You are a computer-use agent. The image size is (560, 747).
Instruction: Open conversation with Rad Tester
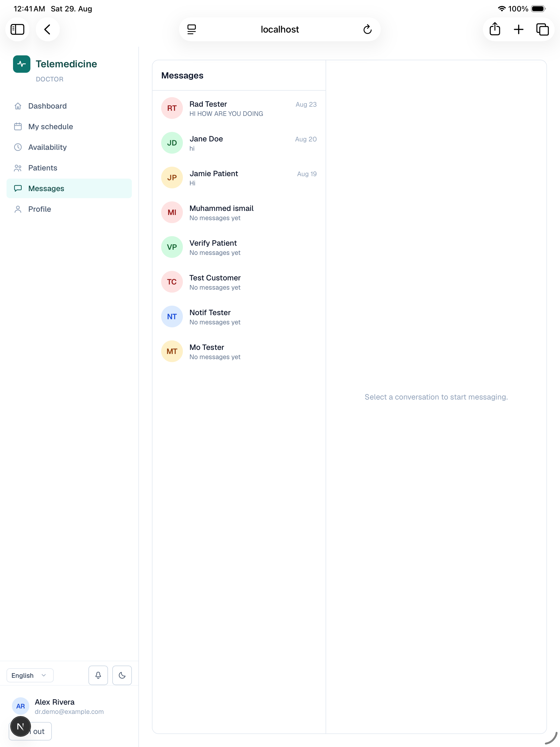tap(239, 108)
